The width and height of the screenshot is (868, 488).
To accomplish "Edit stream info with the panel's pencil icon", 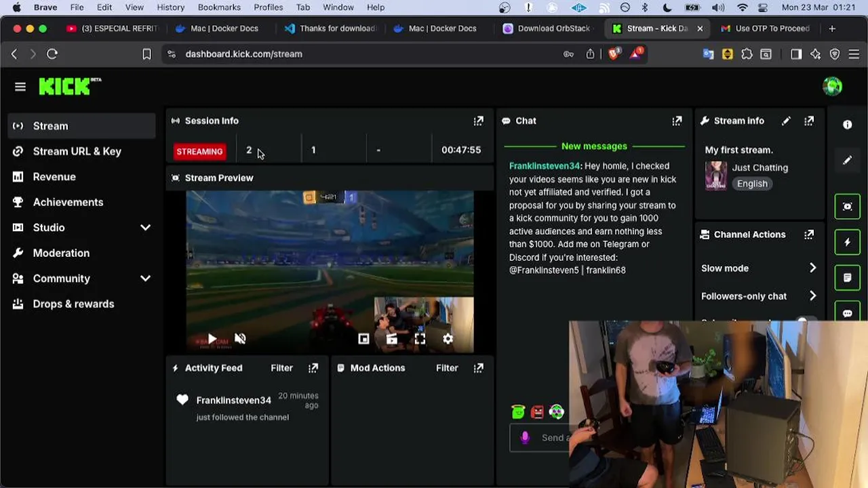I will [786, 121].
